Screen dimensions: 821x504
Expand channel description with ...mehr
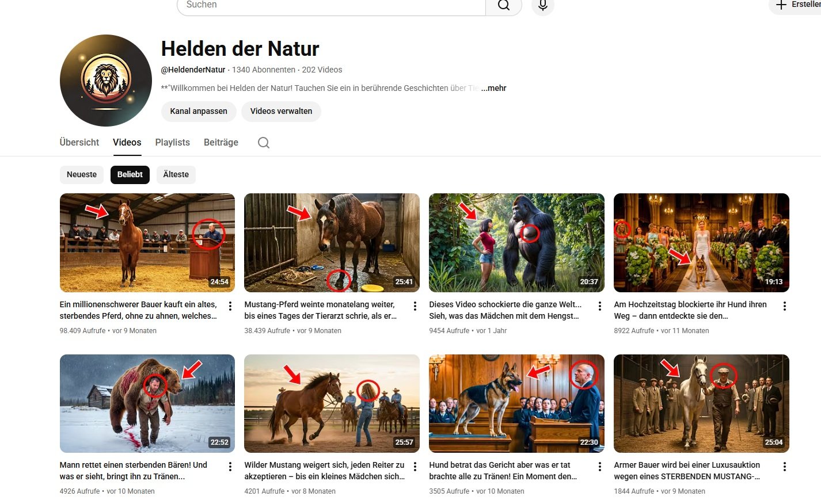point(494,88)
